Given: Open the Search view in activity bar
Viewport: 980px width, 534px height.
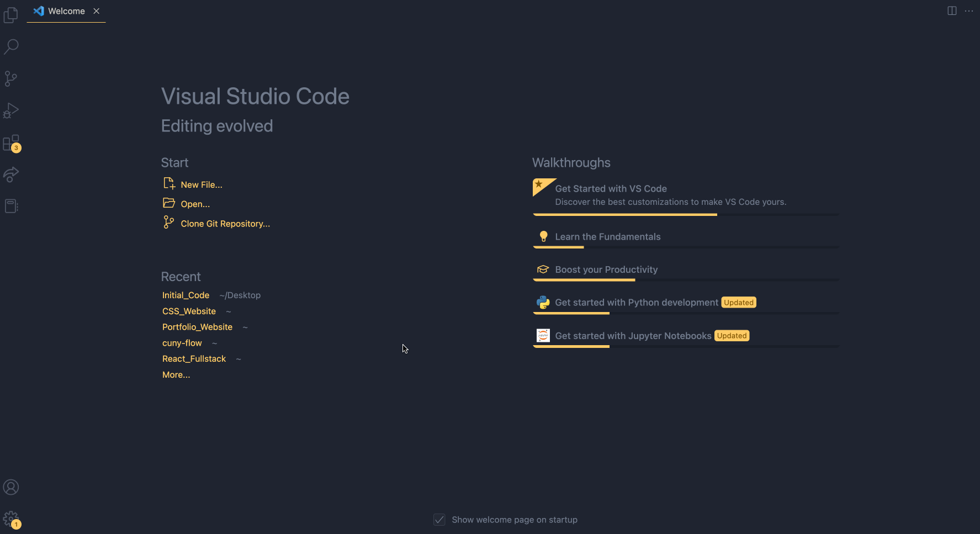Looking at the screenshot, I should point(11,46).
